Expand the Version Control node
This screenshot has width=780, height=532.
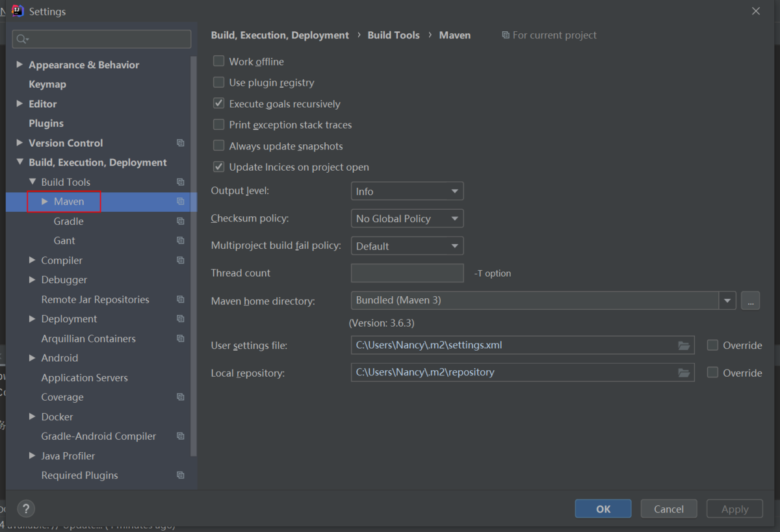pos(19,142)
